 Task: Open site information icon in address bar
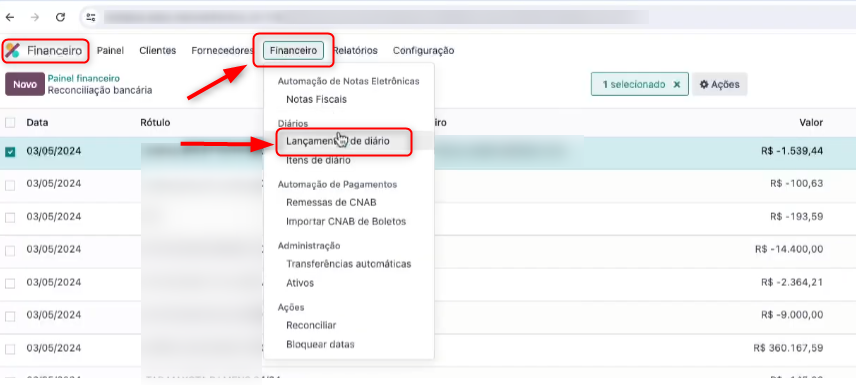coord(91,17)
